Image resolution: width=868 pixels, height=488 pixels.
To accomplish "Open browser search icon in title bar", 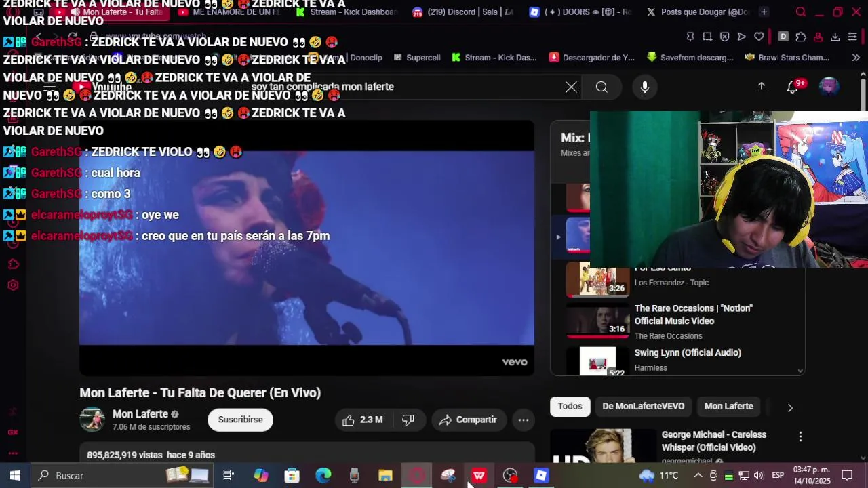I will tap(801, 12).
